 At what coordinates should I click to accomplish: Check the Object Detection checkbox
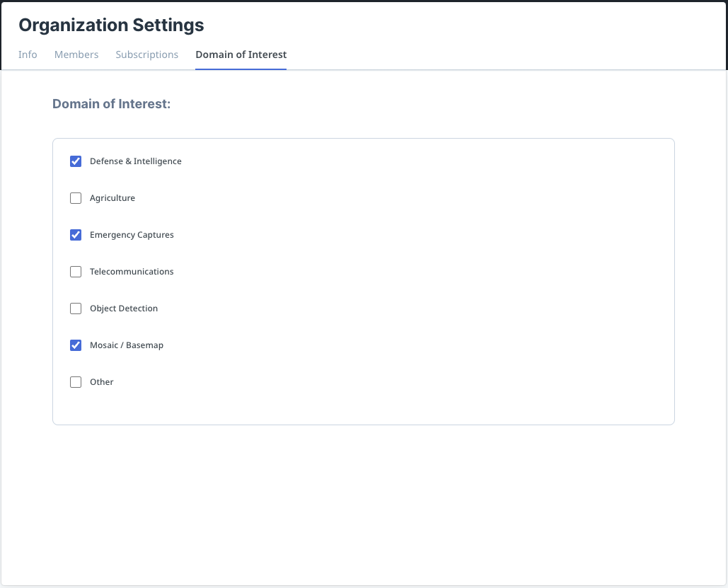[x=76, y=309]
